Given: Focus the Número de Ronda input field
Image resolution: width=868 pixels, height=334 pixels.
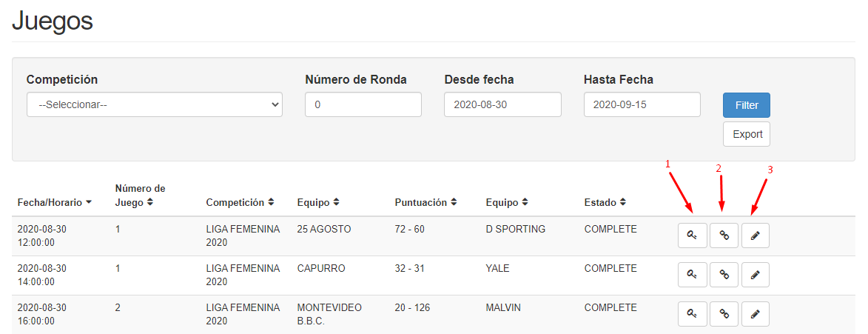Looking at the screenshot, I should tap(363, 104).
